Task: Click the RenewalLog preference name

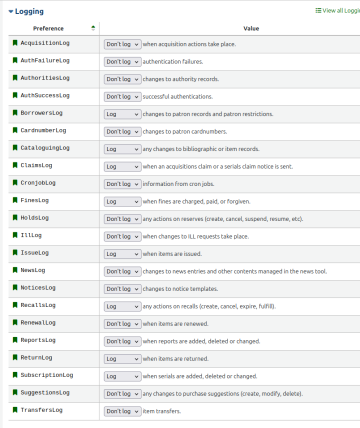Action: pos(38,323)
